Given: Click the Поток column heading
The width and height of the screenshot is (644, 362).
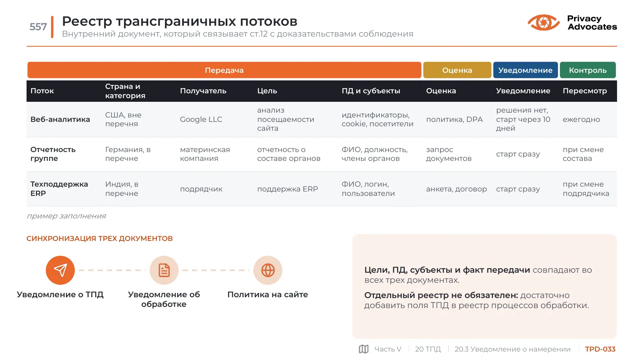Looking at the screenshot, I should [42, 91].
